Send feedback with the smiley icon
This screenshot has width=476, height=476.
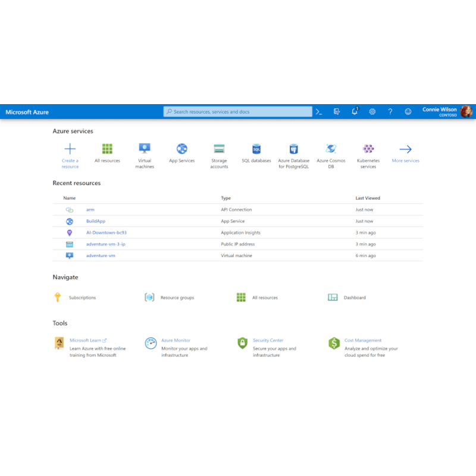coord(408,112)
